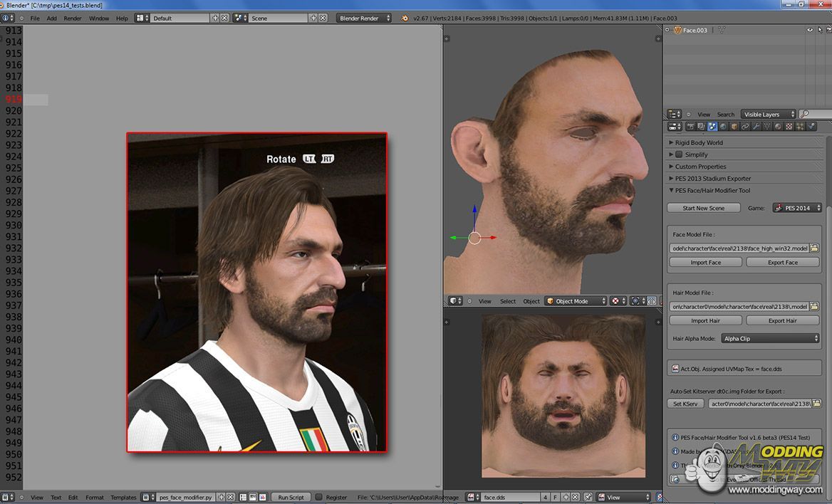Browse for Face Model File folder icon
The width and height of the screenshot is (832, 504).
click(x=814, y=248)
